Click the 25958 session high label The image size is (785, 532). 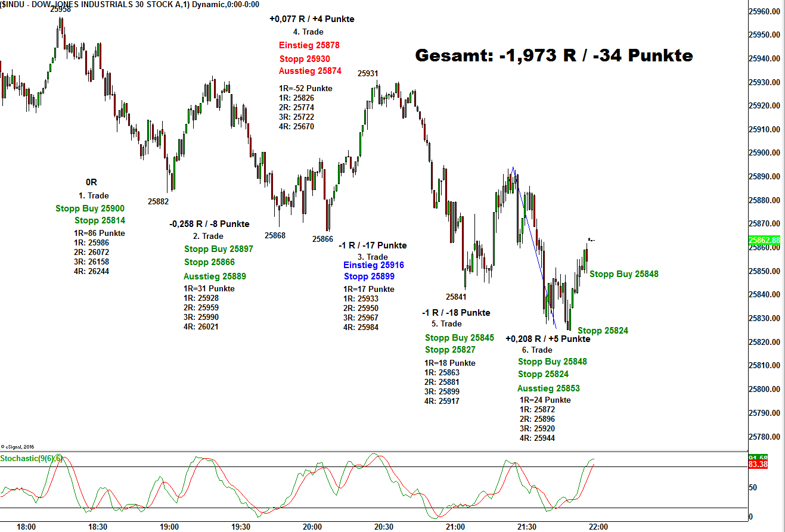click(x=60, y=9)
